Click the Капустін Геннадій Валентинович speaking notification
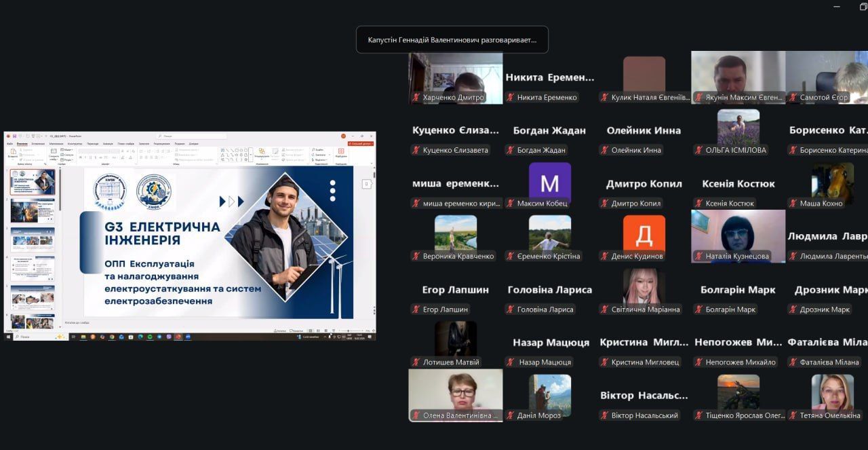This screenshot has height=450, width=868. point(452,40)
